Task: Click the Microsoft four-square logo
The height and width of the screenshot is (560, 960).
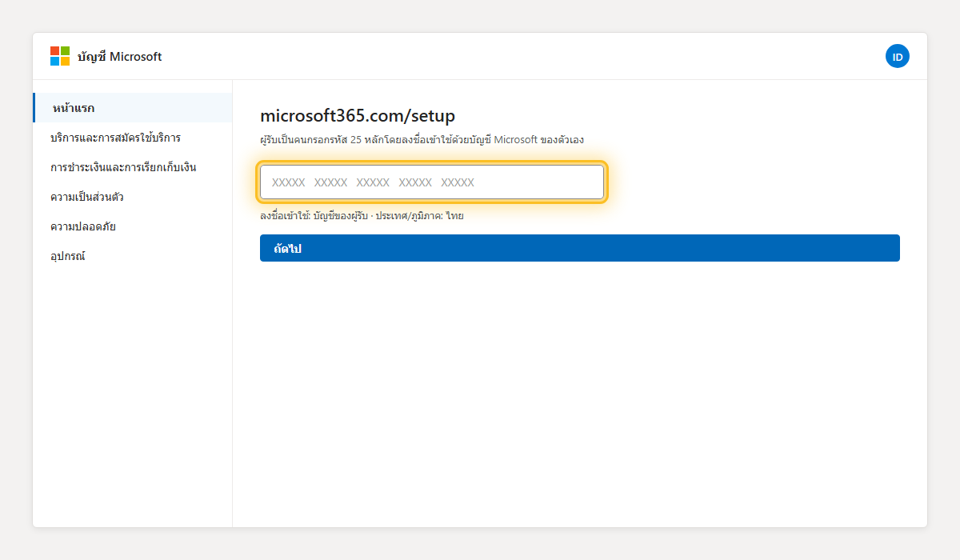Action: pos(60,56)
